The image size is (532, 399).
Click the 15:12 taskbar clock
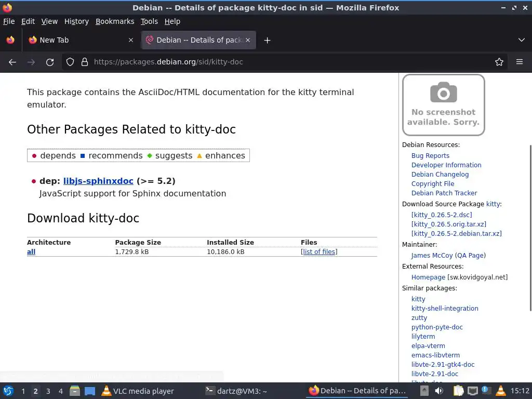(520, 391)
